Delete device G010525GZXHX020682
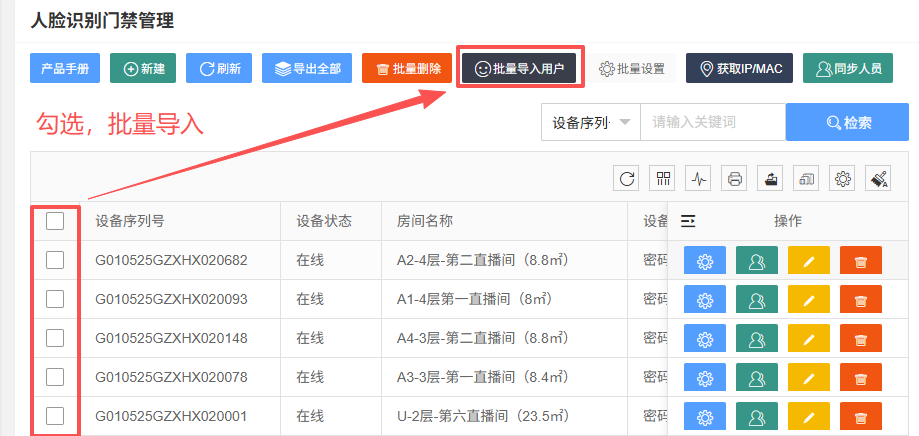The image size is (919, 436). coord(860,260)
